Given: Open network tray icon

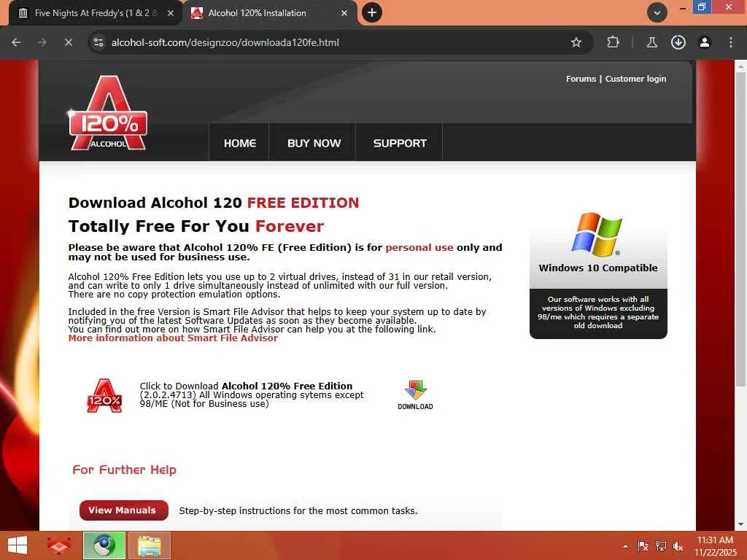Looking at the screenshot, I should pyautogui.click(x=661, y=546).
